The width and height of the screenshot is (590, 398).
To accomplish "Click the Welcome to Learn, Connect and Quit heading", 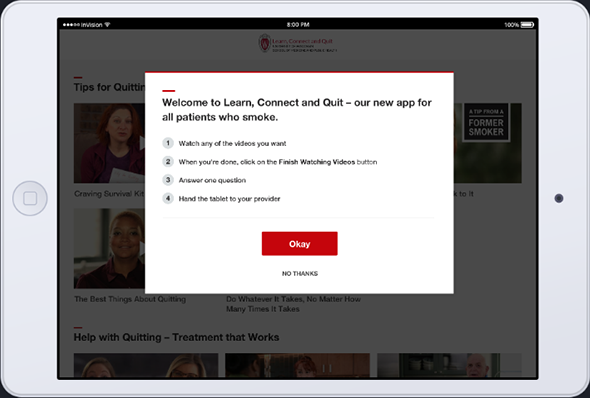I will coord(297,109).
